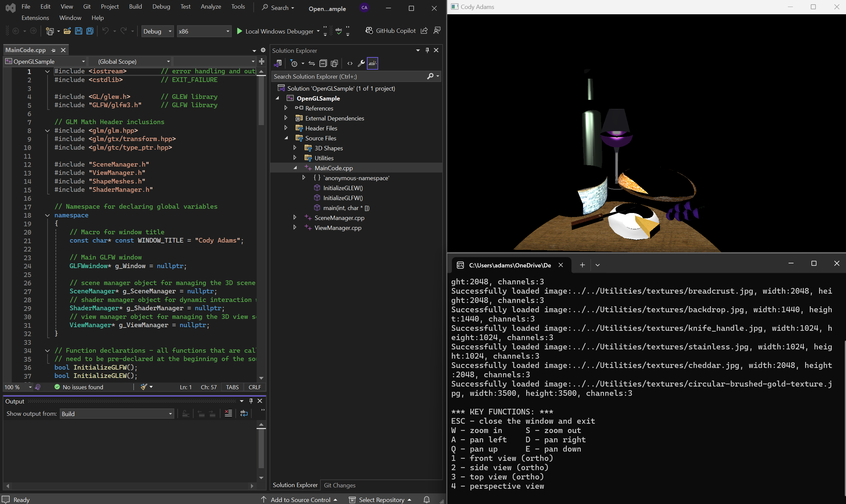Click Clear All icon in Output panel
Viewport: 846px width, 504px height.
[x=228, y=413]
